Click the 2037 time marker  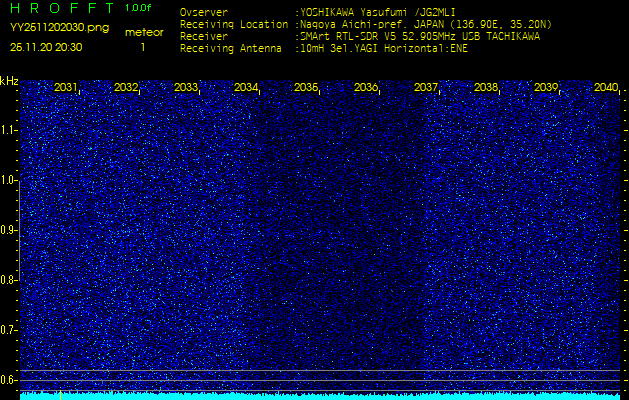(x=426, y=87)
